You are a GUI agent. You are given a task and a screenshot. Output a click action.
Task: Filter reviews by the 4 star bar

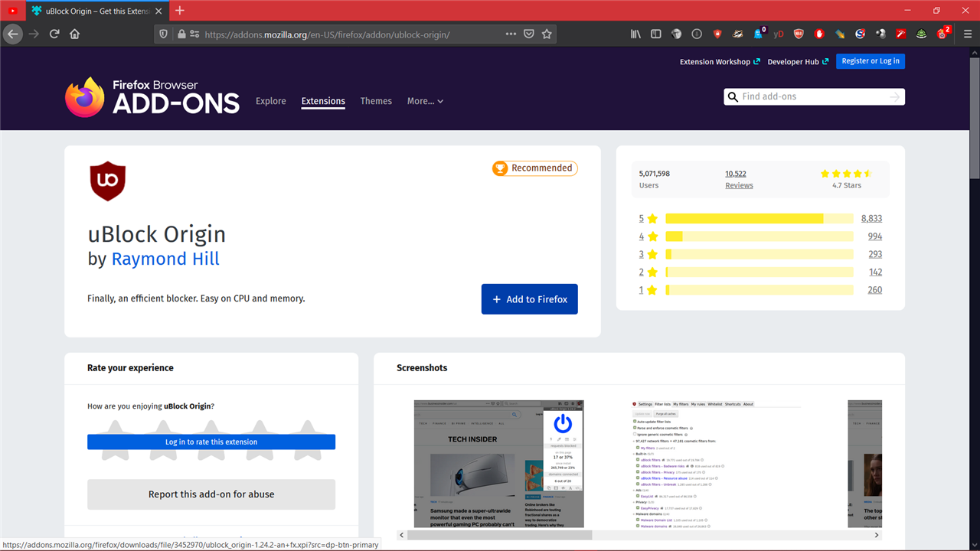coord(759,236)
